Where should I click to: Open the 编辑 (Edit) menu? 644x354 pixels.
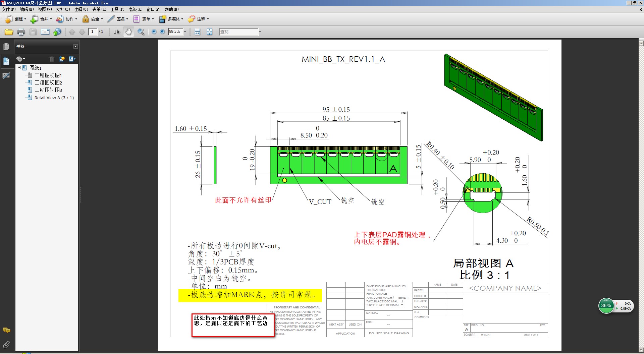click(x=27, y=9)
